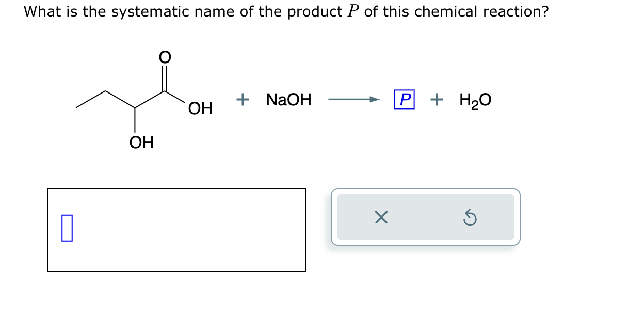This screenshot has width=644, height=310.
Task: Click the NaOH reagent label
Action: [288, 100]
